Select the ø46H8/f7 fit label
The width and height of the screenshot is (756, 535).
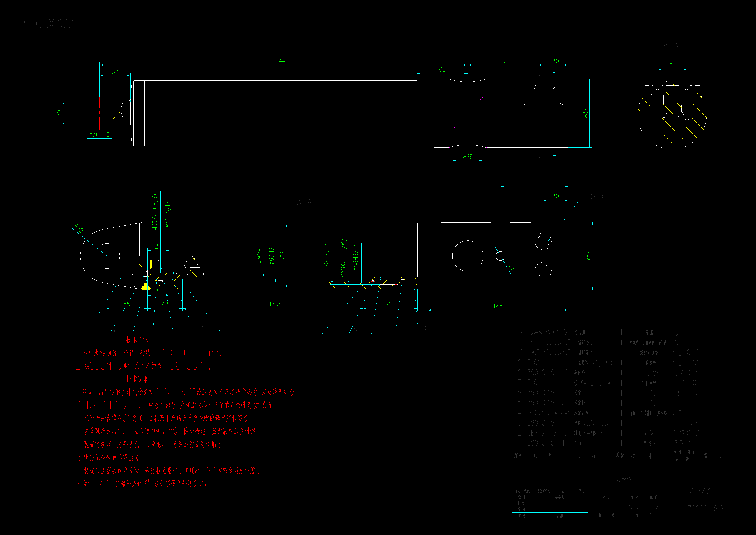[x=167, y=214]
